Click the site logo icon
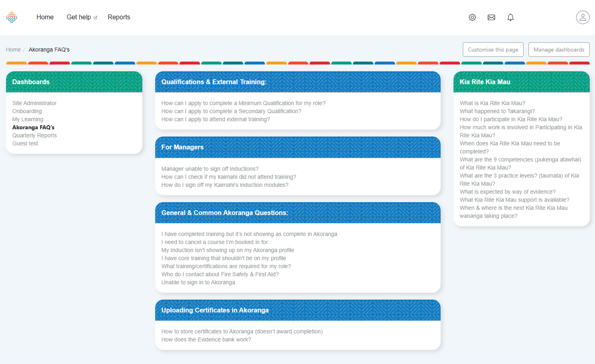 point(12,17)
